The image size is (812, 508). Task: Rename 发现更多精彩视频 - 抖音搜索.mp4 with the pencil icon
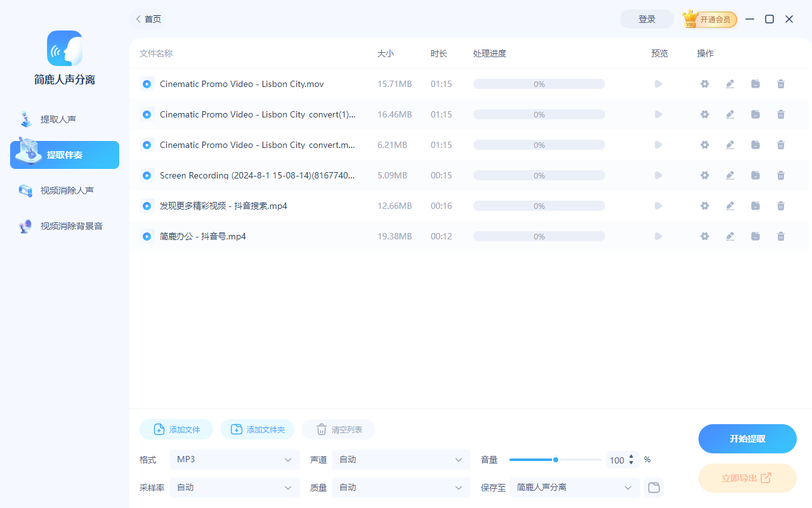pyautogui.click(x=730, y=205)
